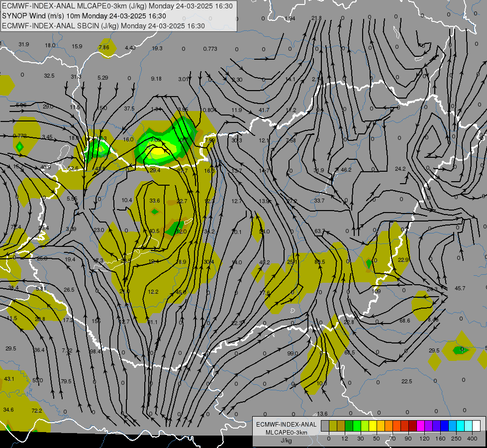This screenshot has width=487, height=448.
Task: Click the SBCIN header title line
Action: pos(103,26)
